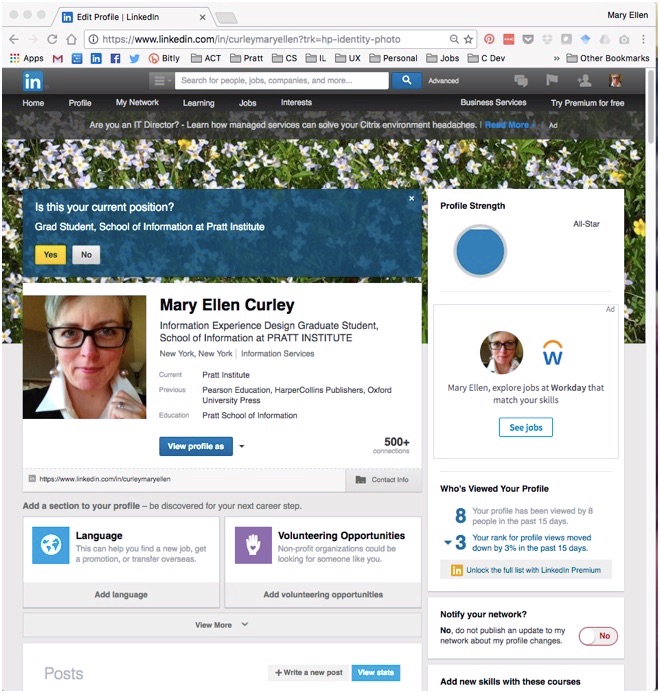Open Contact Info tab
This screenshot has height=693, width=660.
383,480
